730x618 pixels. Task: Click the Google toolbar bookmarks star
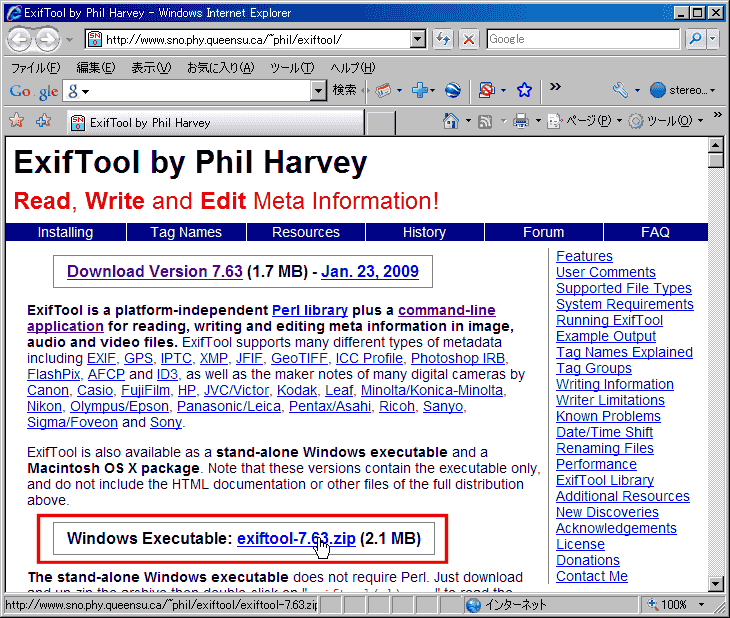coord(524,90)
